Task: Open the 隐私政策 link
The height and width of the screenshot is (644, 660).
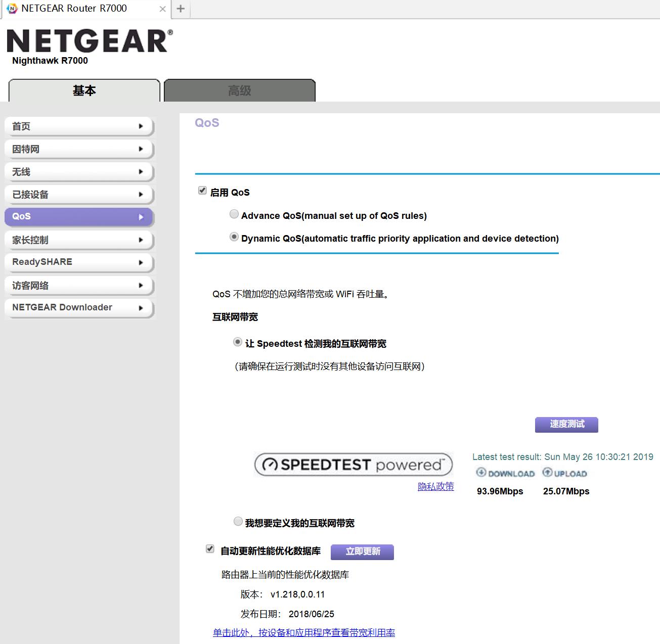Action: pyautogui.click(x=436, y=486)
